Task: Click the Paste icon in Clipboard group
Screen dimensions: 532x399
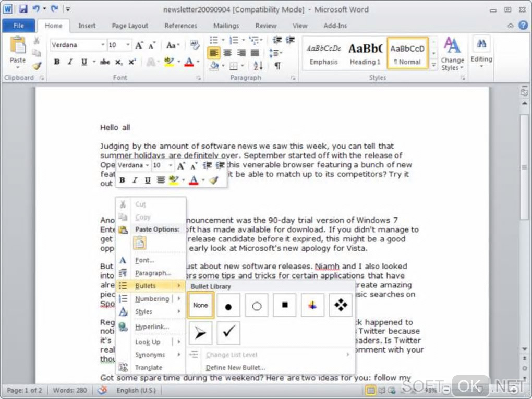Action: [18, 45]
